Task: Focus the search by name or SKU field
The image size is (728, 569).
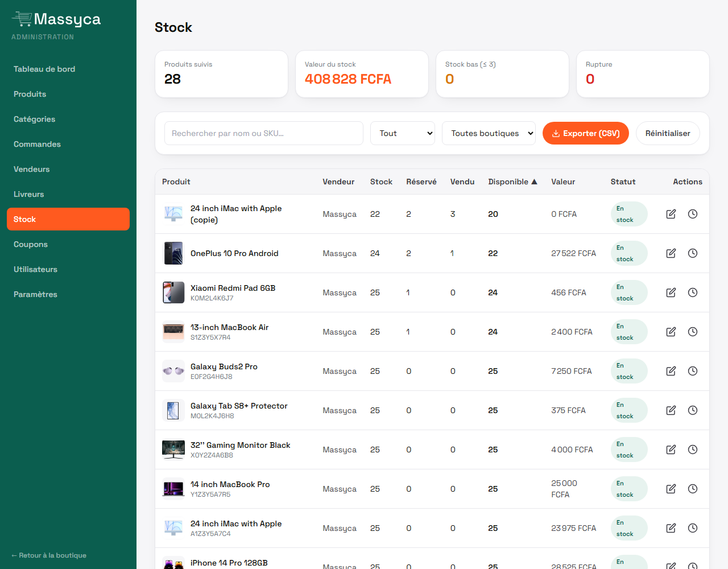Action: (x=264, y=133)
